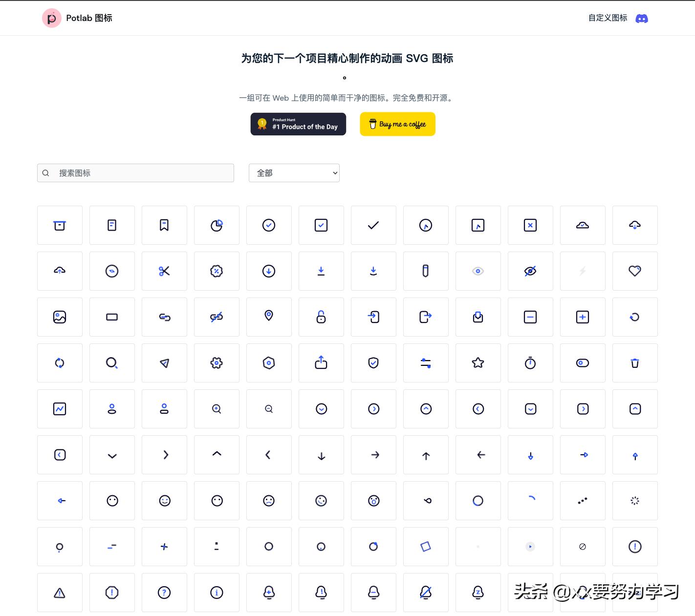Click the map pin location icon
The image size is (695, 616).
click(x=269, y=317)
